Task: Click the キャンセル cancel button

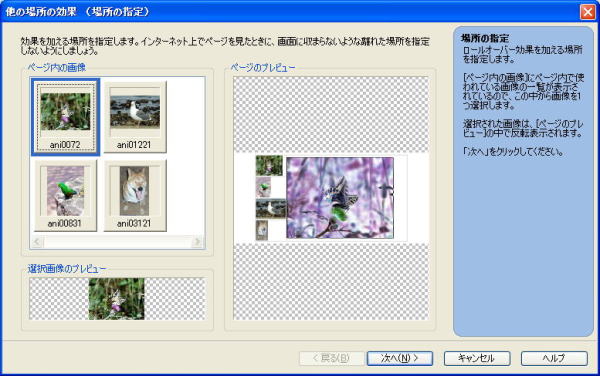Action: pos(477,358)
